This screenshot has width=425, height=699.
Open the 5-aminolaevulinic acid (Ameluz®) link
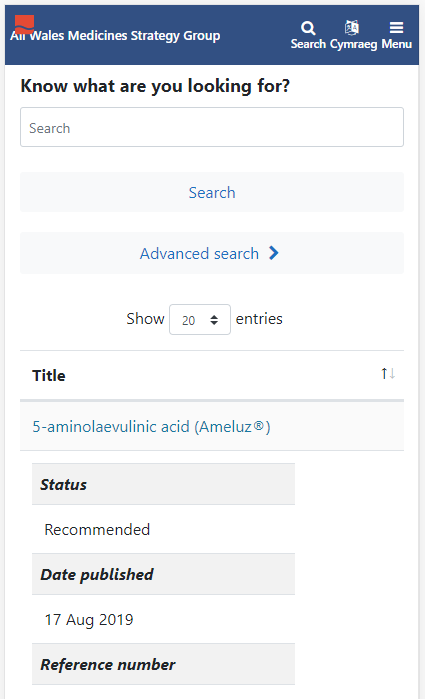[x=151, y=427]
